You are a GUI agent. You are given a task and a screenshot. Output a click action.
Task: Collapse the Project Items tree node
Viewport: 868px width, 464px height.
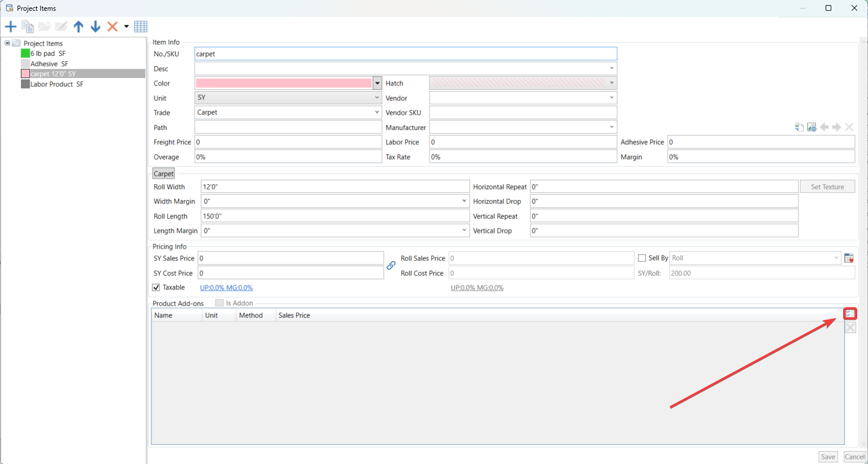[x=7, y=43]
